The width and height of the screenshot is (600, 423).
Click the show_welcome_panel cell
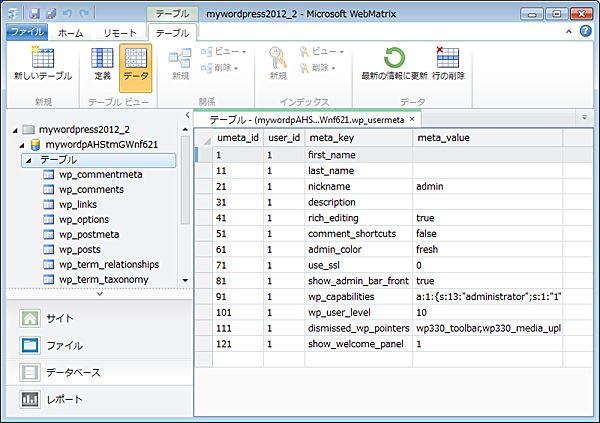coord(359,344)
